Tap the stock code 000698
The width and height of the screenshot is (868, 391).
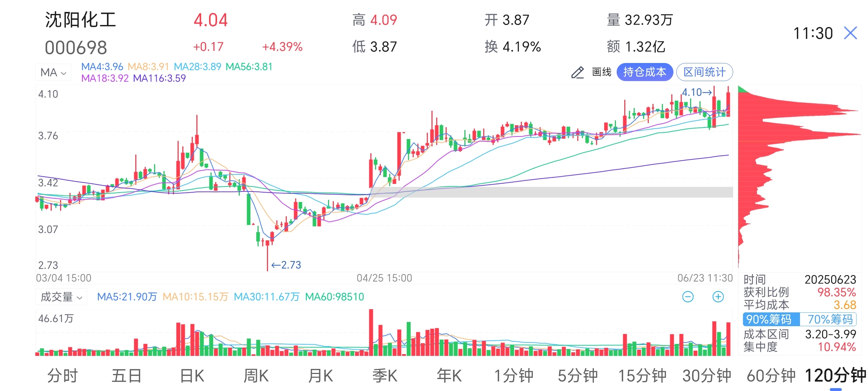click(x=76, y=48)
